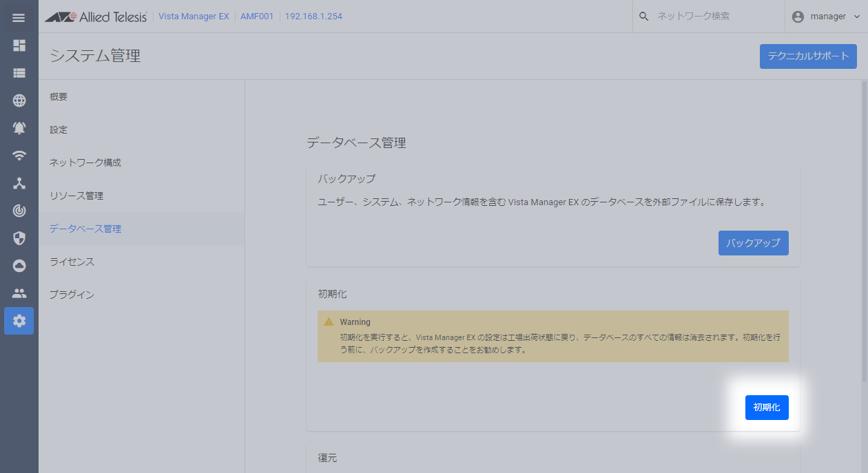Select the プラグイン menu item

[72, 295]
